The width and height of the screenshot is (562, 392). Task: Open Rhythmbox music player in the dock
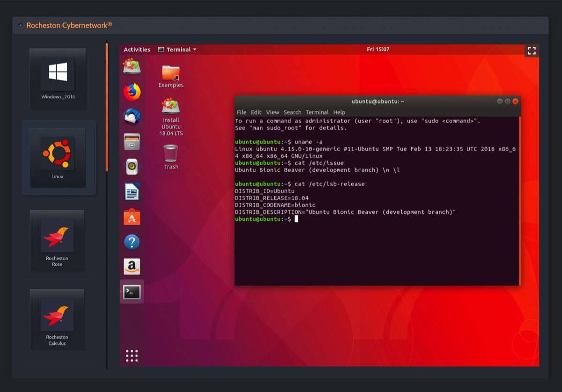click(x=132, y=167)
